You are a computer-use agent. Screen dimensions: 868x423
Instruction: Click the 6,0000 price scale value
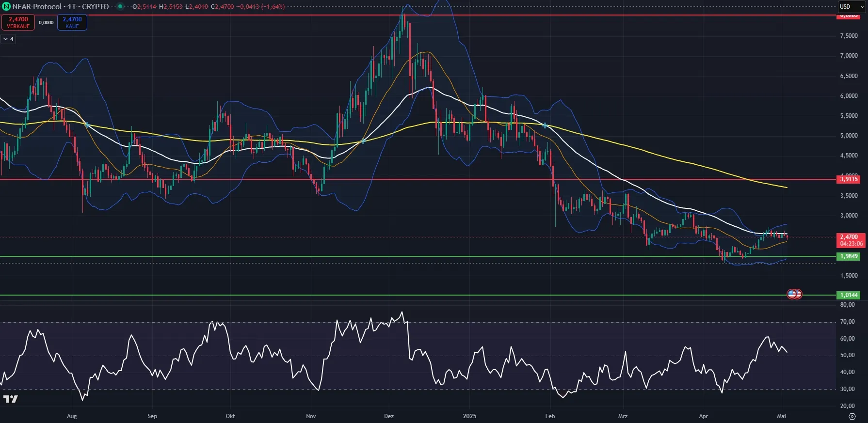(x=849, y=96)
